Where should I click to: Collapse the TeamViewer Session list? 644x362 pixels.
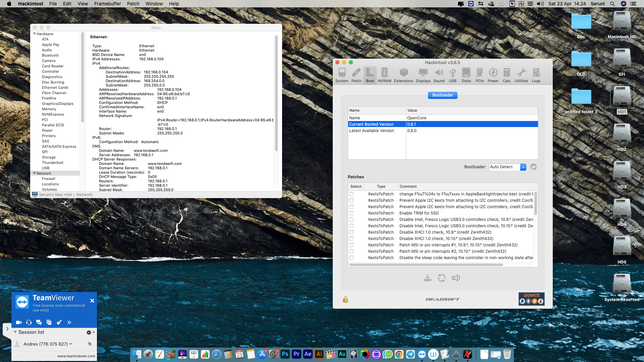(x=15, y=332)
